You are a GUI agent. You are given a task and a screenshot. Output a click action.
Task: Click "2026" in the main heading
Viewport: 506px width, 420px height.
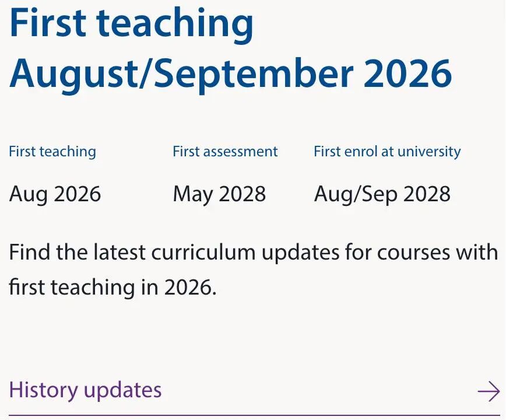pyautogui.click(x=407, y=72)
